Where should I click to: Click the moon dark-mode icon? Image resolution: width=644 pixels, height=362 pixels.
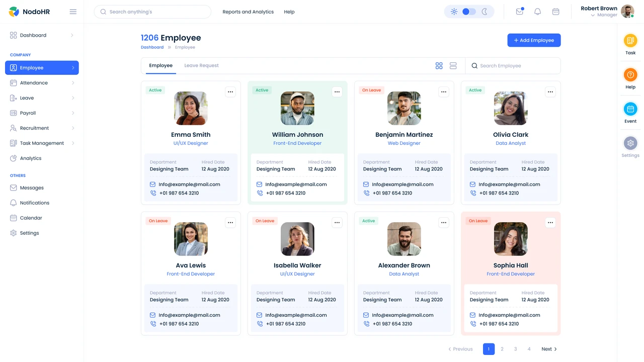pyautogui.click(x=485, y=12)
